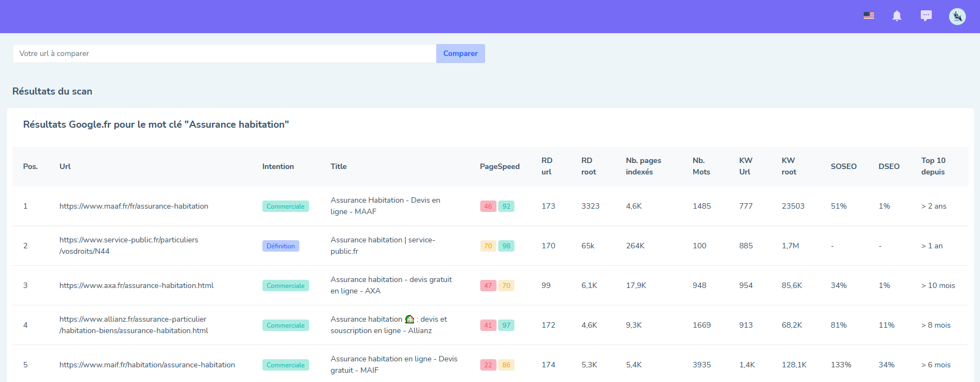The width and height of the screenshot is (980, 382).
Task: Click MAIF PageSpeed score 22
Action: click(x=488, y=365)
